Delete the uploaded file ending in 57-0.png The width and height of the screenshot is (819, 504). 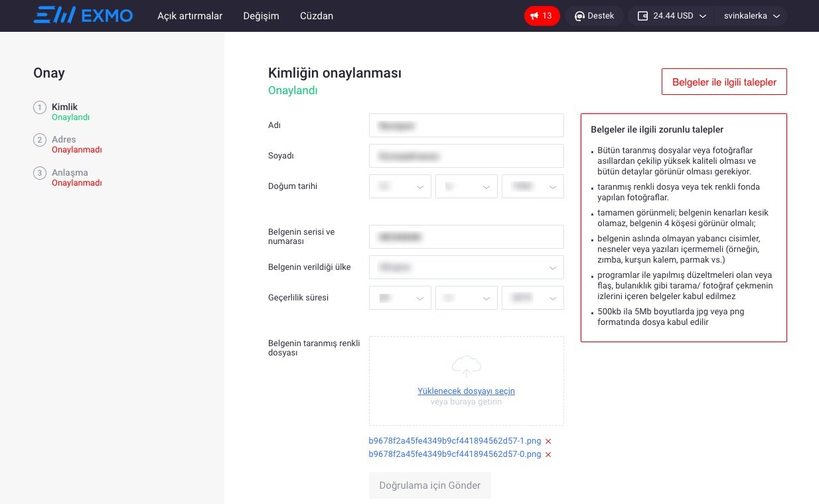(548, 455)
